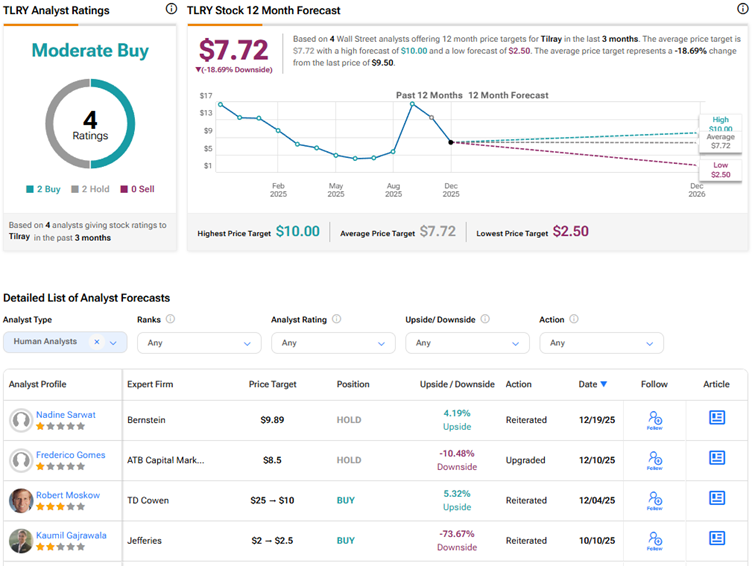Viewport: 752px width, 566px height.
Task: Click Robert Moskow's profile photo
Action: 20,500
